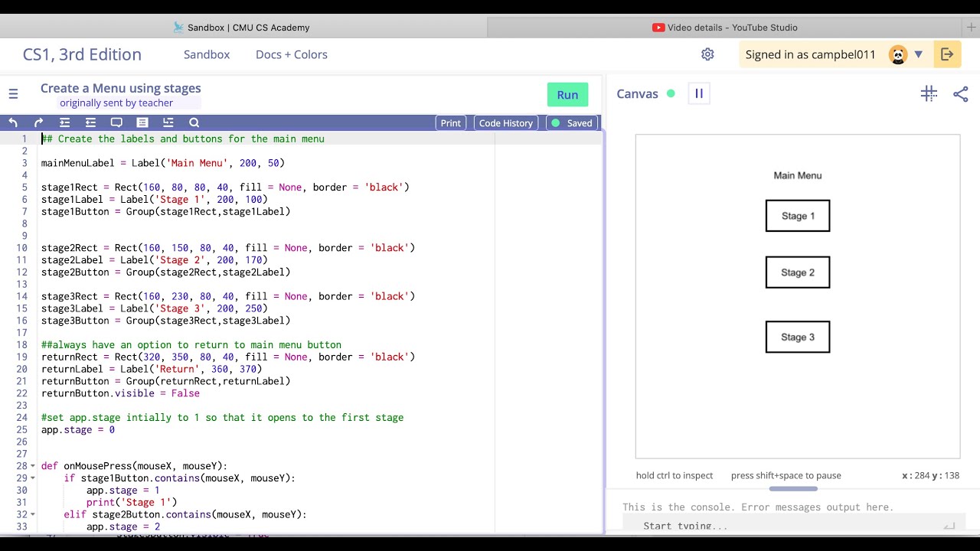Click the CS1, 3rd Edition title

82,54
